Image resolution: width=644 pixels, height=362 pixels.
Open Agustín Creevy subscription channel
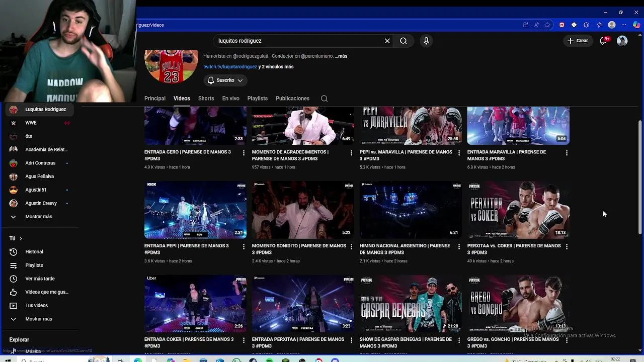coord(39,203)
